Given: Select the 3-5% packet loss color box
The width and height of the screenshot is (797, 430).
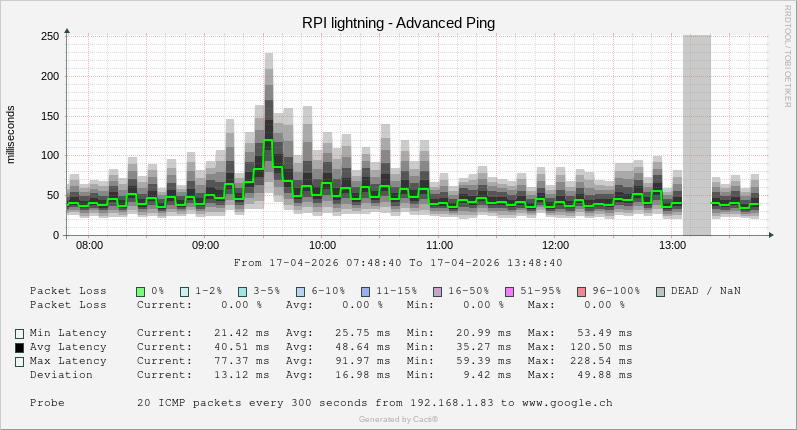Looking at the screenshot, I should point(243,291).
